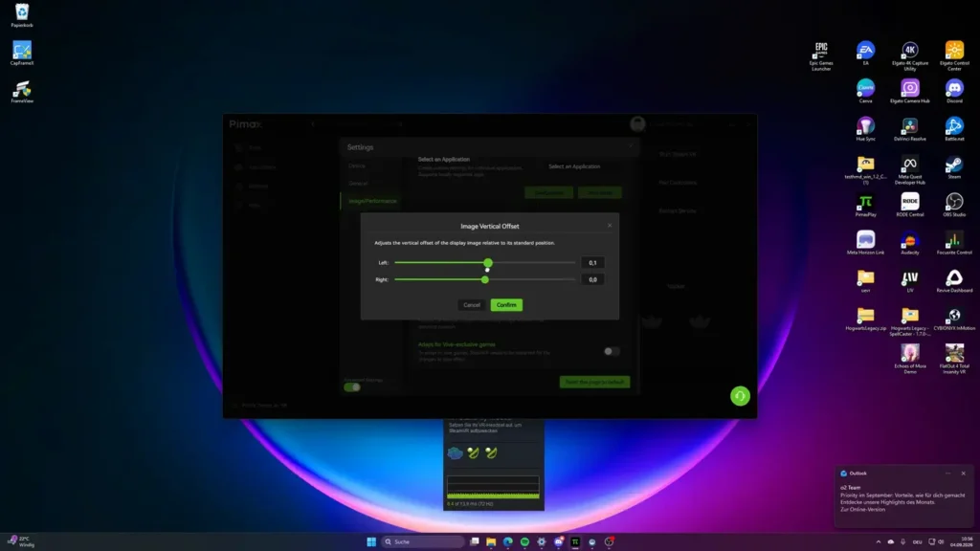This screenshot has width=980, height=551.
Task: Open the Focusrite Control desktop shortcut
Action: tap(954, 243)
